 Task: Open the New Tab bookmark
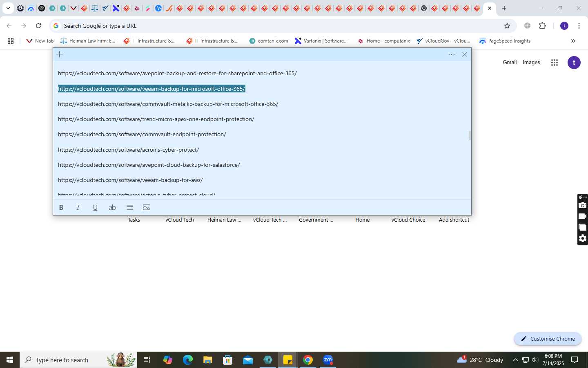[40, 41]
